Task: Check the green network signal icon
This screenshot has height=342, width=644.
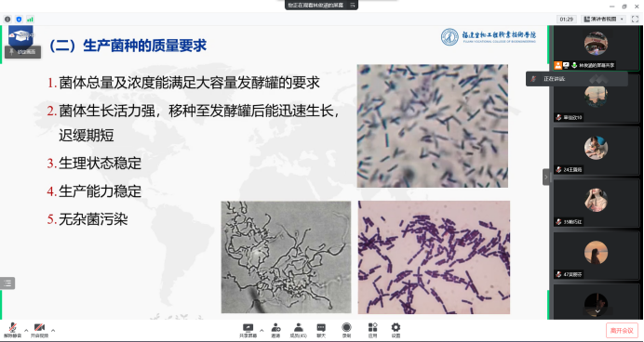Action: (30, 20)
